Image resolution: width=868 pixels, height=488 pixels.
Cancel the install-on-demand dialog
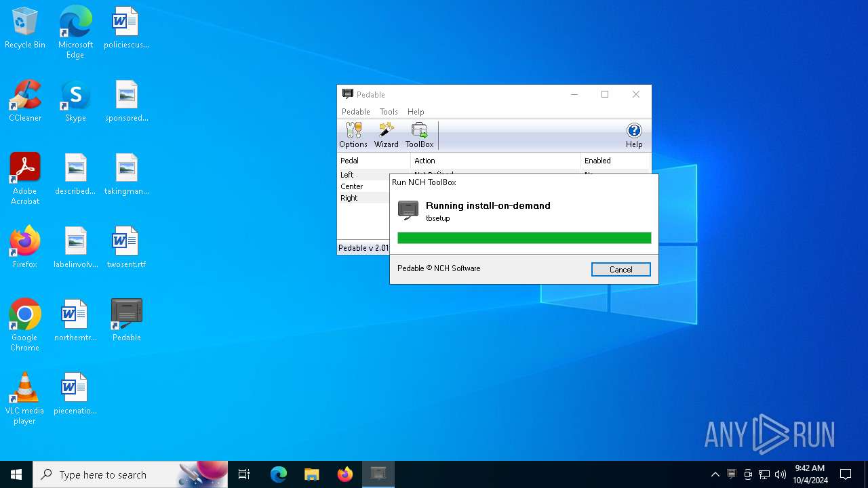click(x=621, y=270)
